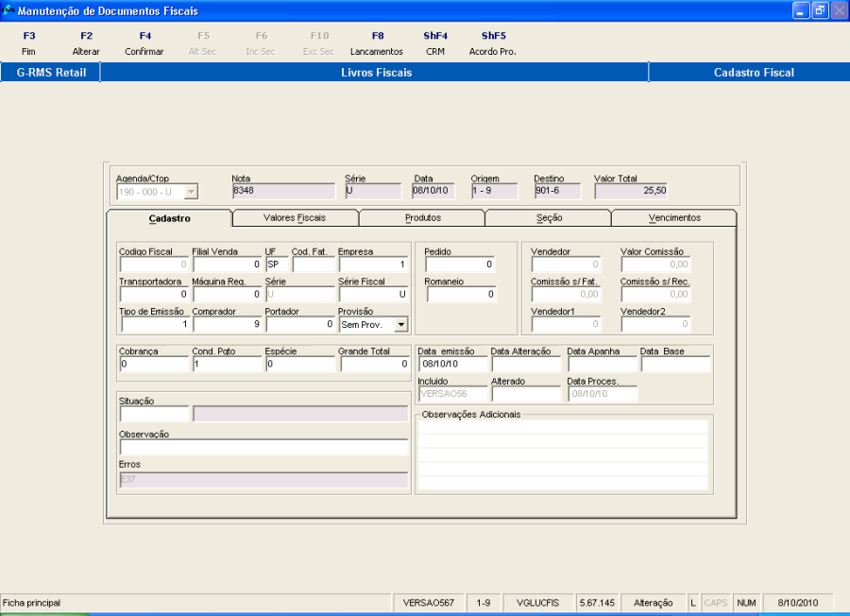
Task: Go to the Vencimentos tab
Action: (674, 218)
